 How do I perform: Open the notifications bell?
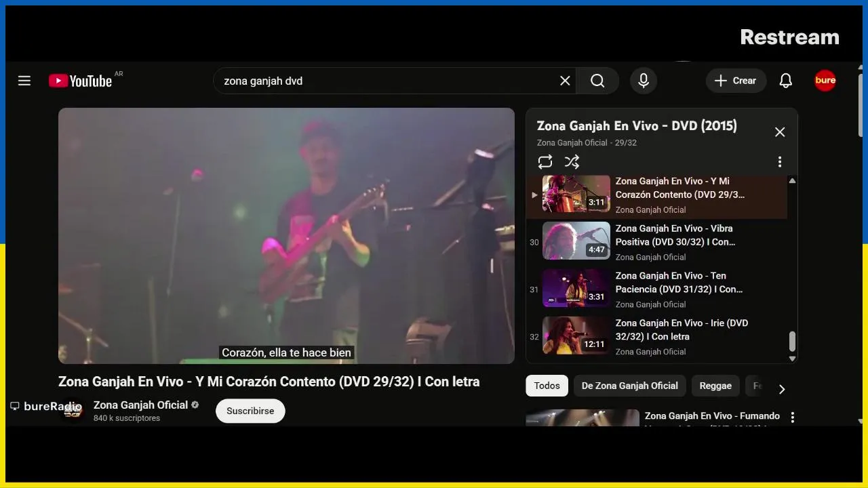click(786, 81)
